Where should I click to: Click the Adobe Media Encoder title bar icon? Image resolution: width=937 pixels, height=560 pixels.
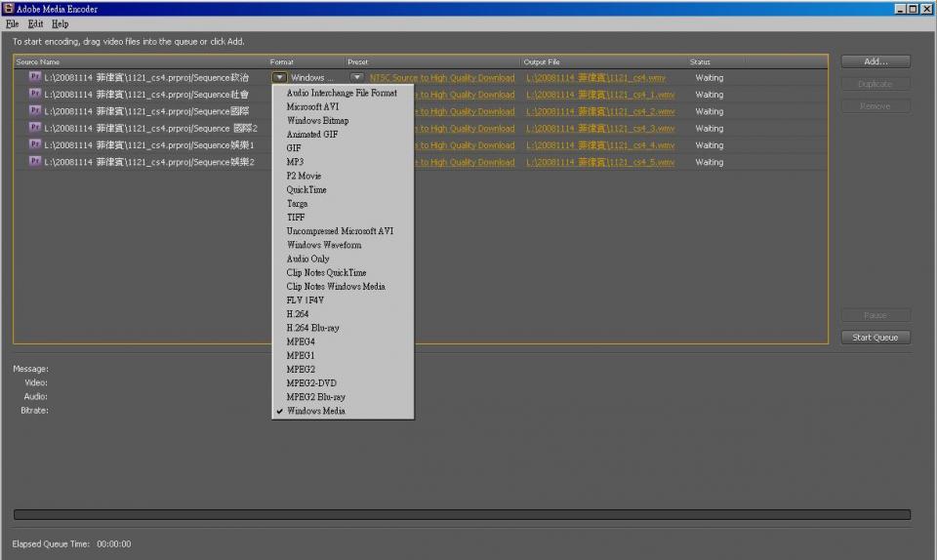[9, 9]
